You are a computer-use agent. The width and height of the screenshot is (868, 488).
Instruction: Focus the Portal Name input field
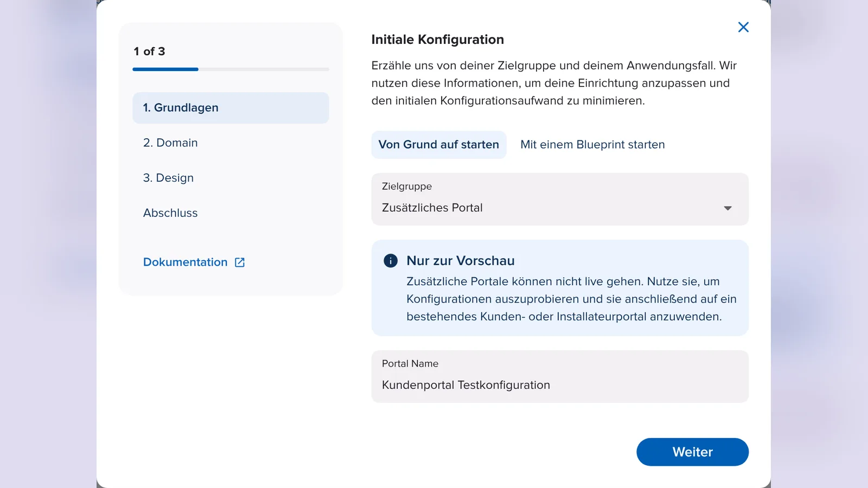click(x=560, y=377)
